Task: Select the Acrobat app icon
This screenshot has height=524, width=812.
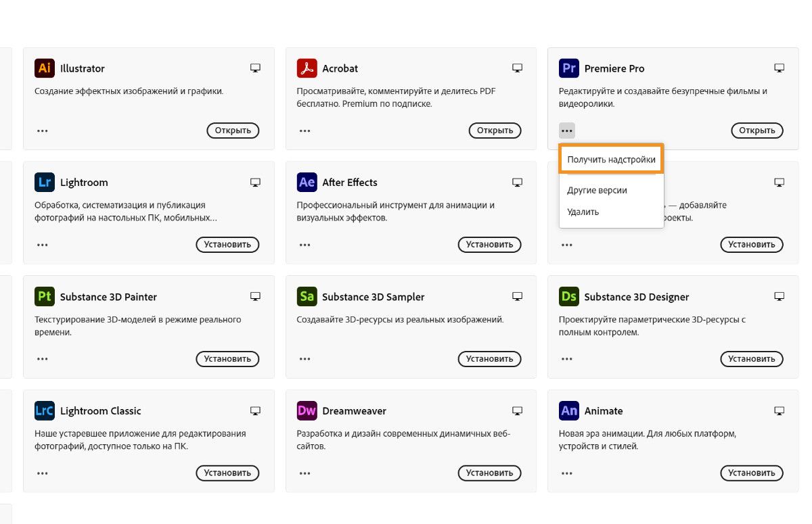Action: [306, 68]
